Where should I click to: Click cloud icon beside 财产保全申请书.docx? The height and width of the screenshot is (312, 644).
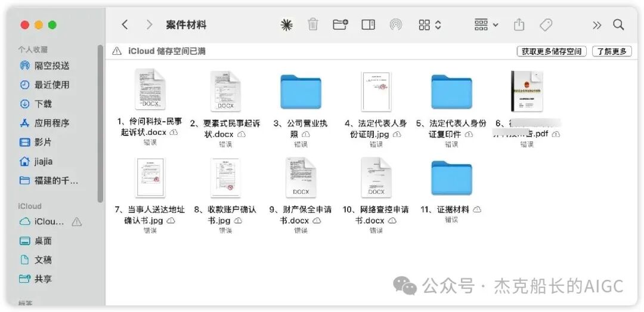point(317,220)
